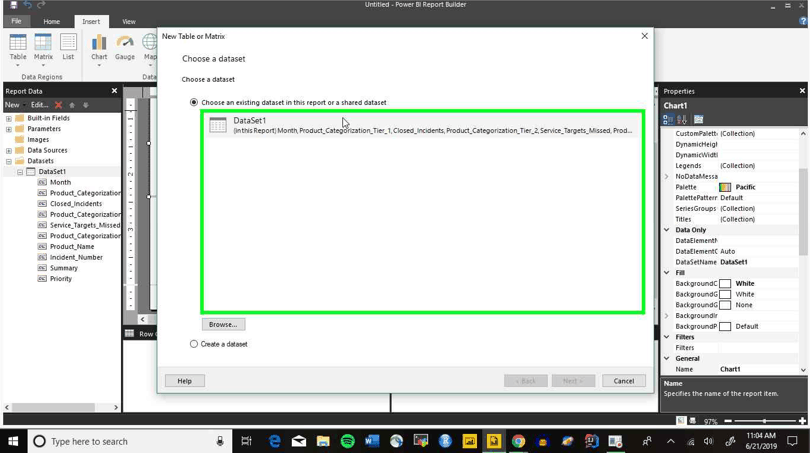Click the Help button in dialog
This screenshot has width=810, height=454.
coord(184,381)
